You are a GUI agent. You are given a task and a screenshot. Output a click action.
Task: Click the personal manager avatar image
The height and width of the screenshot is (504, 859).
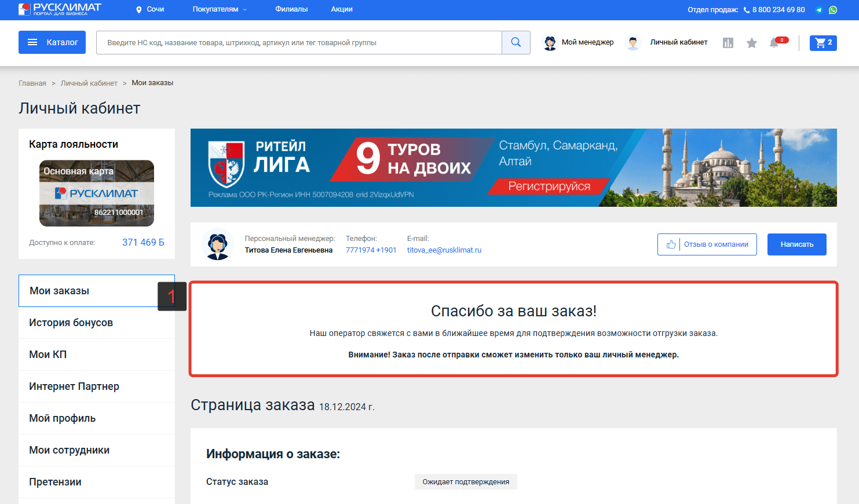click(x=218, y=244)
